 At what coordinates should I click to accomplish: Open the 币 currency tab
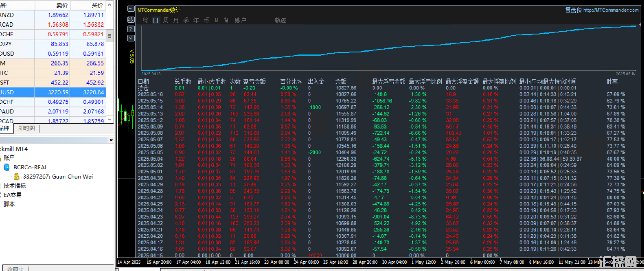[x=206, y=20]
